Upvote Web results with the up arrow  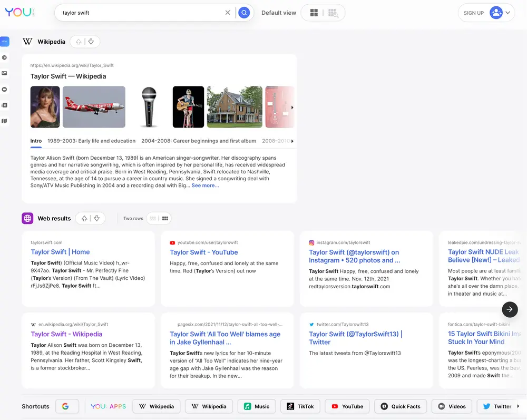(84, 218)
